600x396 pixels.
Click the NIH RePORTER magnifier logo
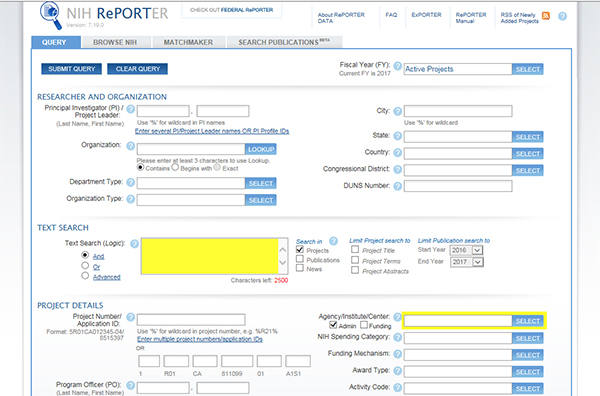coord(51,15)
